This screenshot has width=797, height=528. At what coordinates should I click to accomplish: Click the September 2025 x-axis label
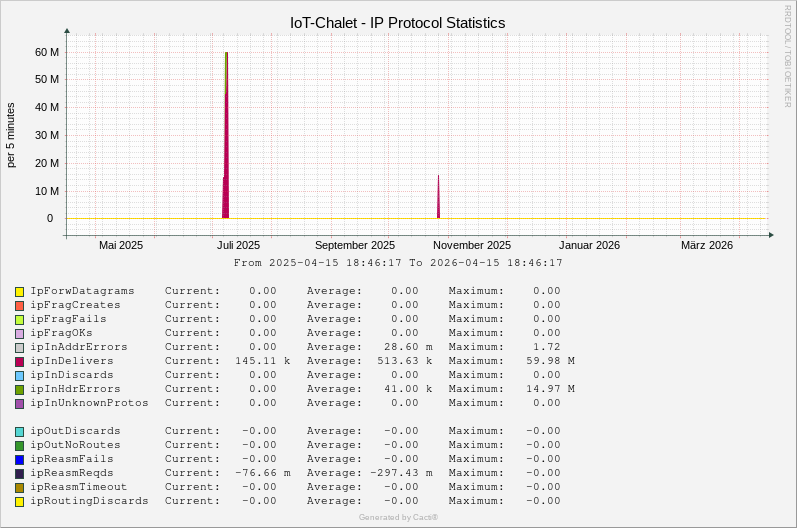coord(354,245)
